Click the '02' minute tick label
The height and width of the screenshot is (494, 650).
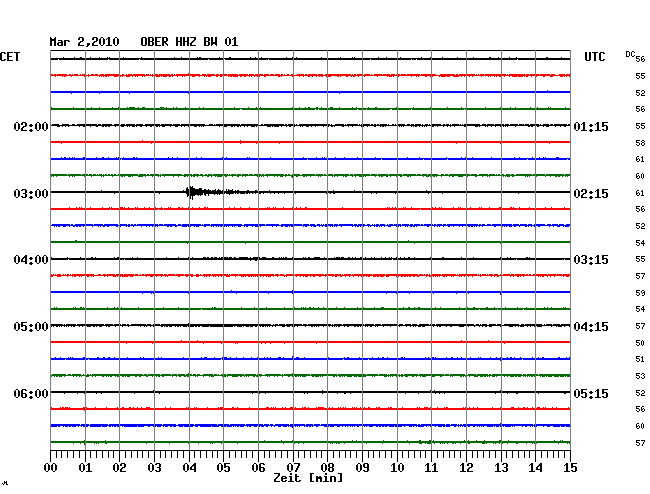tap(119, 468)
